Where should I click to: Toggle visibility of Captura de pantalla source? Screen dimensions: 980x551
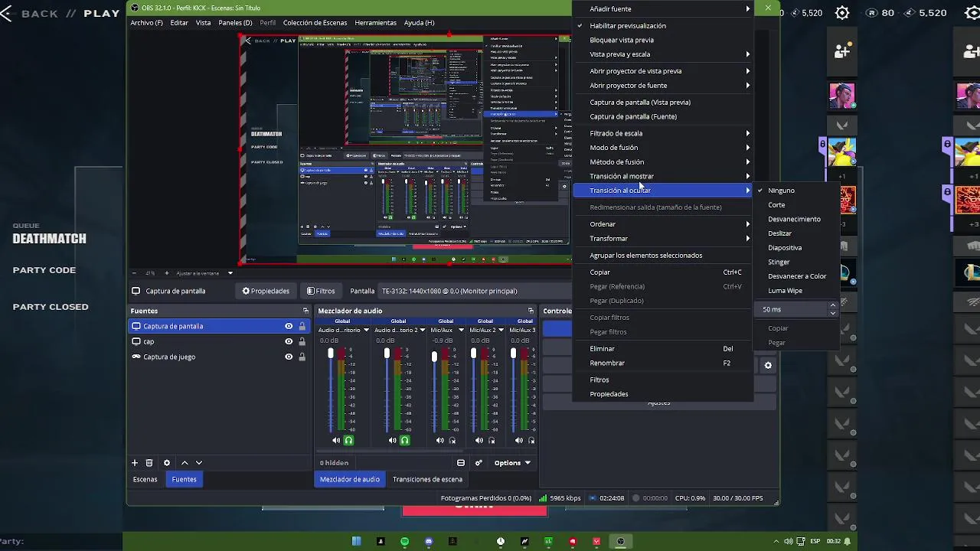(x=289, y=326)
